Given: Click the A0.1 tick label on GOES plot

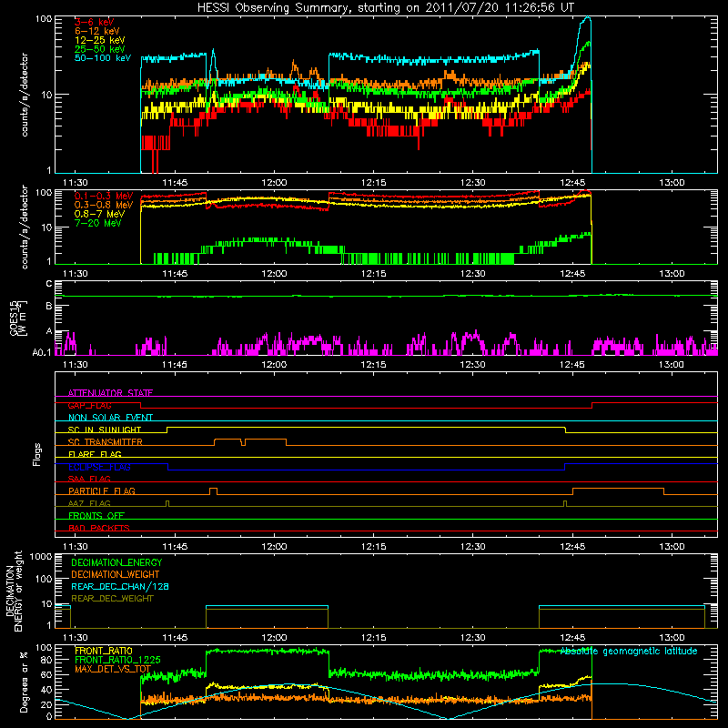Looking at the screenshot, I should click(42, 353).
